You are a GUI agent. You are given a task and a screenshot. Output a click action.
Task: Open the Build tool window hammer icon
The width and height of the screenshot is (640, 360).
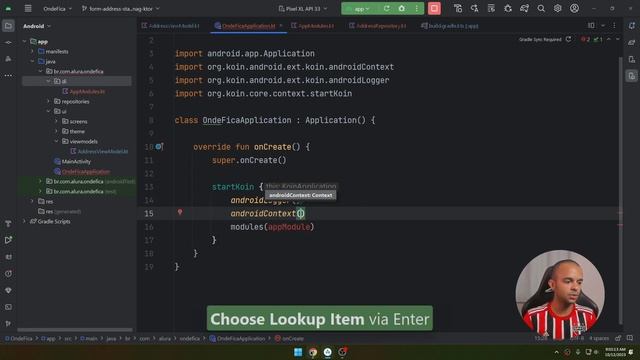click(8, 224)
